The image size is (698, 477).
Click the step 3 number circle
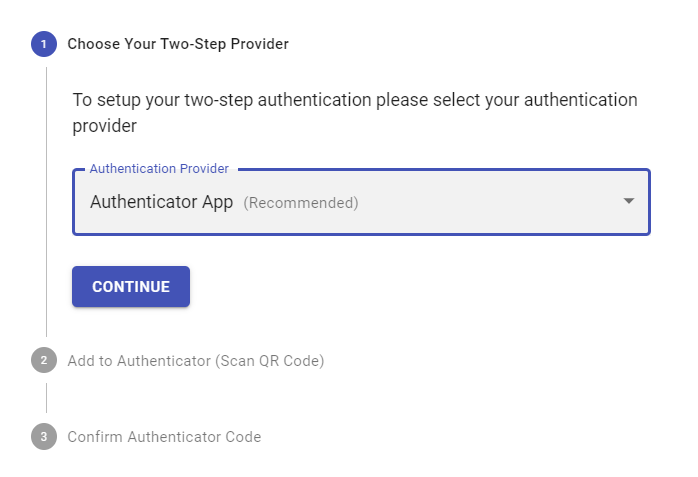coord(44,437)
